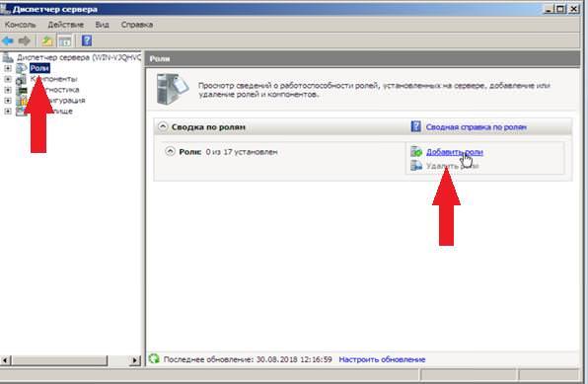Screen dimensions: 588x384
Task: Expand the Компоненты tree node
Action: pyautogui.click(x=8, y=79)
